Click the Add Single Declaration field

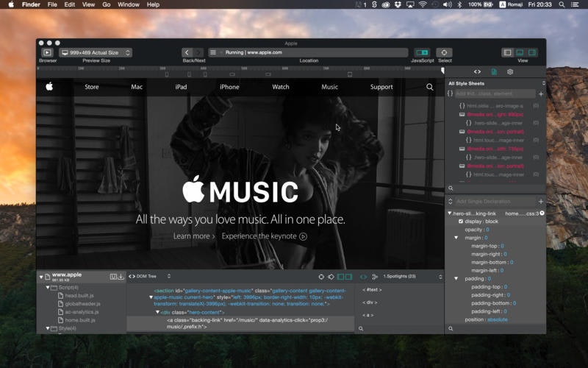click(495, 202)
